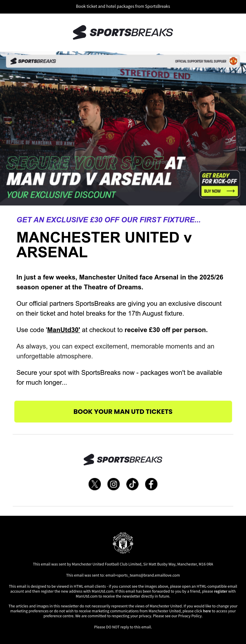
Task: Click the top preheader text about packages
Action: (123, 6)
